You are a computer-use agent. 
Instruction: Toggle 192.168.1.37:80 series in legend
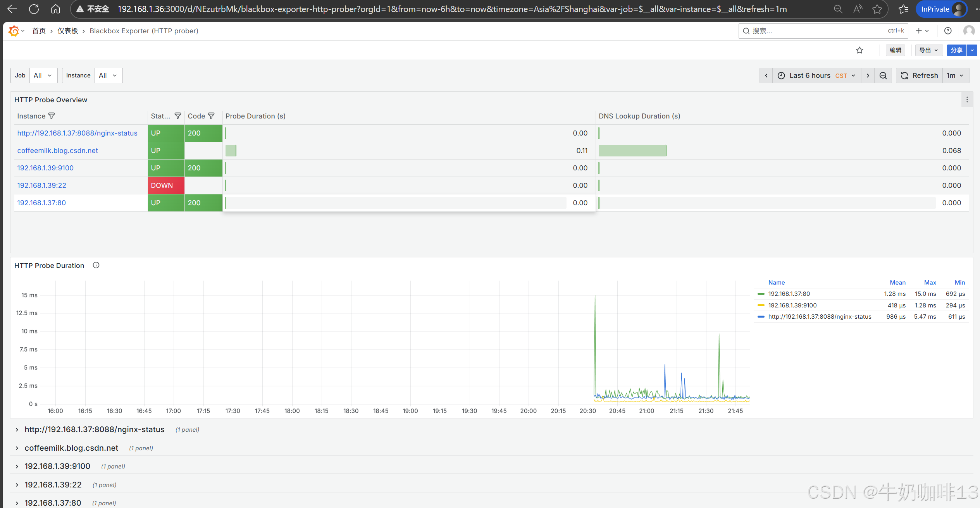click(x=789, y=294)
